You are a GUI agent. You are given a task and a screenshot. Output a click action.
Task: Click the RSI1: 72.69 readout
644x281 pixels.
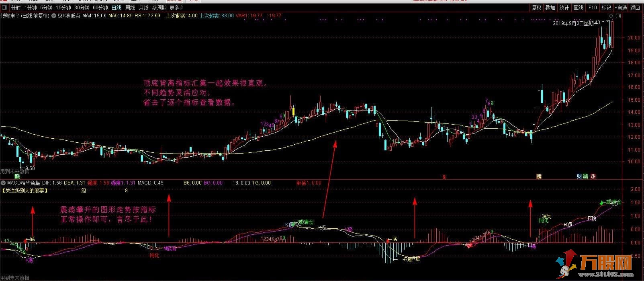tap(147, 16)
